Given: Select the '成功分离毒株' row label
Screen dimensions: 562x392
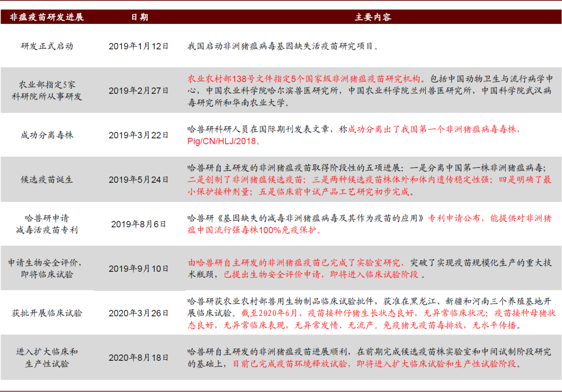Looking at the screenshot, I should 47,135.
